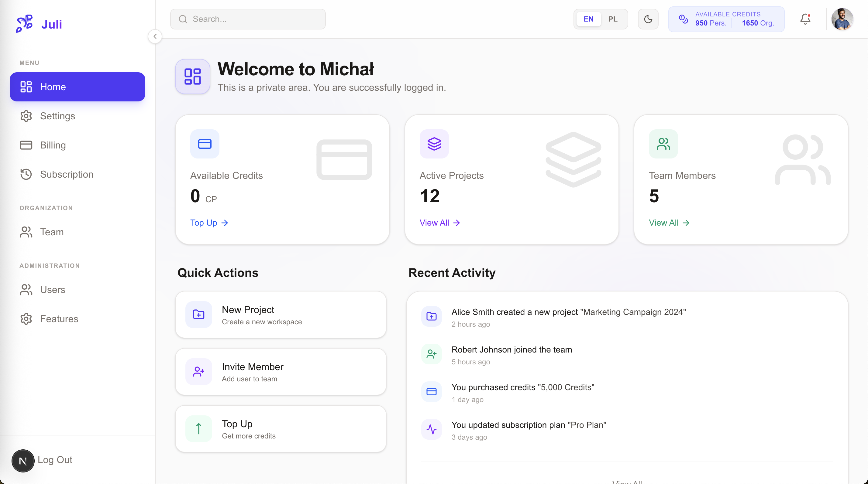Click You updated subscription plan "Pro Plan" entry
868x484 pixels.
[529, 425]
